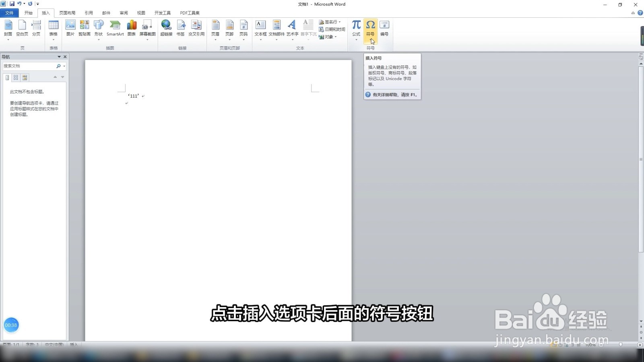This screenshot has height=362, width=644.
Task: Click the zoom in plus button
Action: (x=640, y=345)
